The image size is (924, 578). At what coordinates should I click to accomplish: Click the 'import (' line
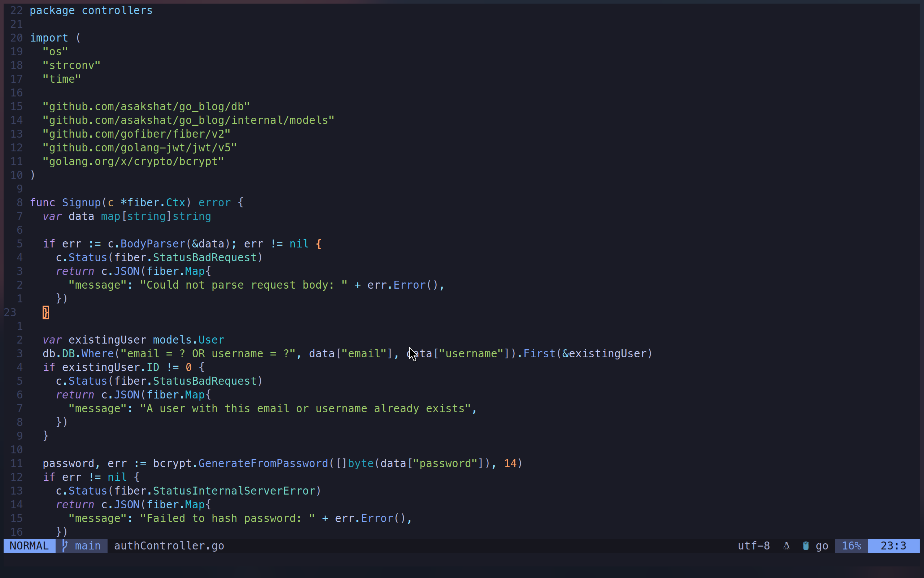(x=55, y=38)
